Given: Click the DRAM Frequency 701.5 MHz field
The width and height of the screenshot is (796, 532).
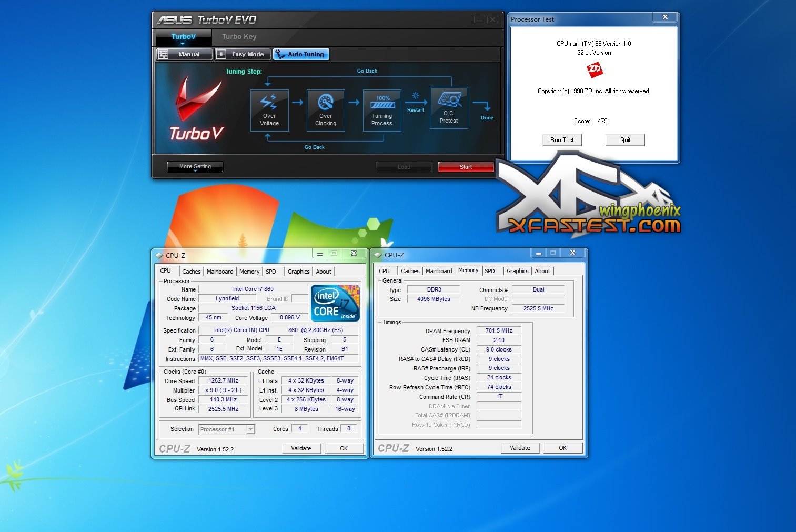Looking at the screenshot, I should click(x=499, y=331).
